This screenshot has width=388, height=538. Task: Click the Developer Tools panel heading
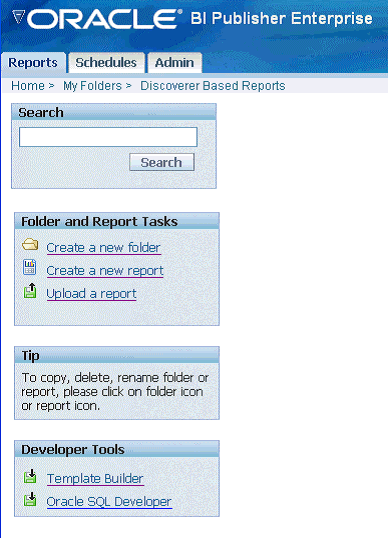(73, 449)
